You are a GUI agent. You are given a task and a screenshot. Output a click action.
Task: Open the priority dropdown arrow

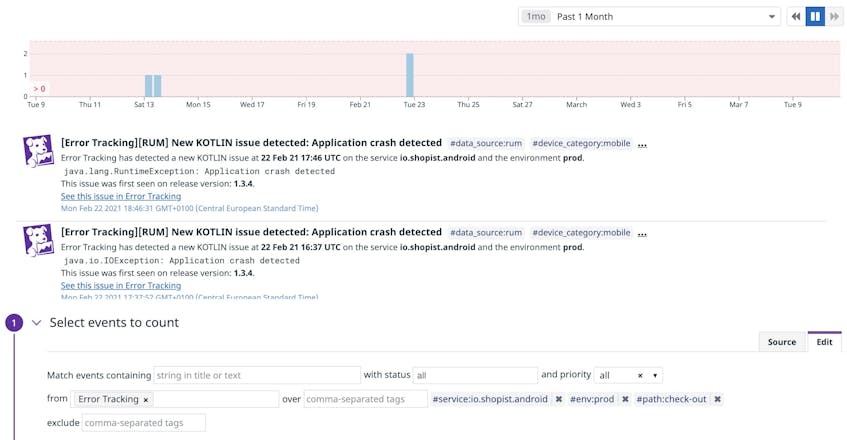[655, 375]
